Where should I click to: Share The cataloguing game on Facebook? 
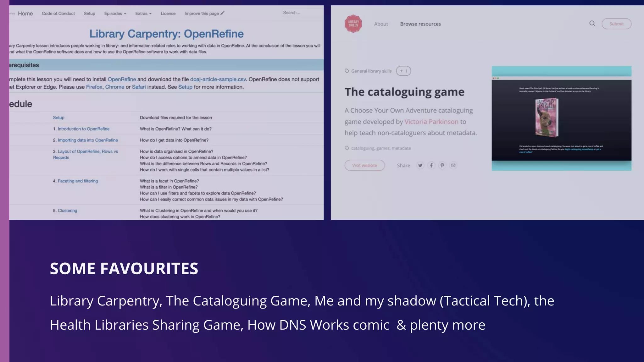(x=431, y=166)
